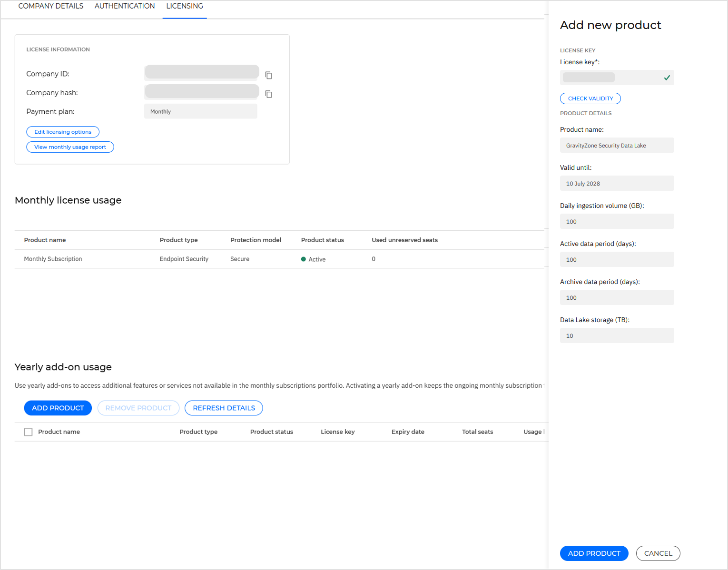Click the green license key validity checkmark
This screenshot has height=570, width=728.
[666, 78]
